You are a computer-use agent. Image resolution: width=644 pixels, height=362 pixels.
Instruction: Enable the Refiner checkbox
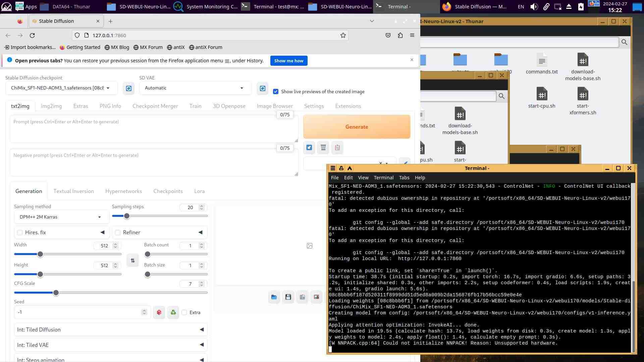coord(118,233)
